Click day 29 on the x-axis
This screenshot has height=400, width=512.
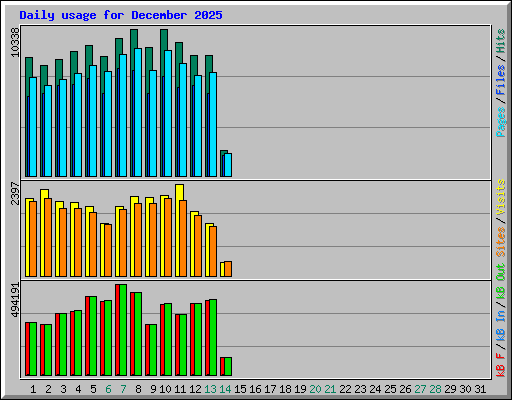coord(450,389)
